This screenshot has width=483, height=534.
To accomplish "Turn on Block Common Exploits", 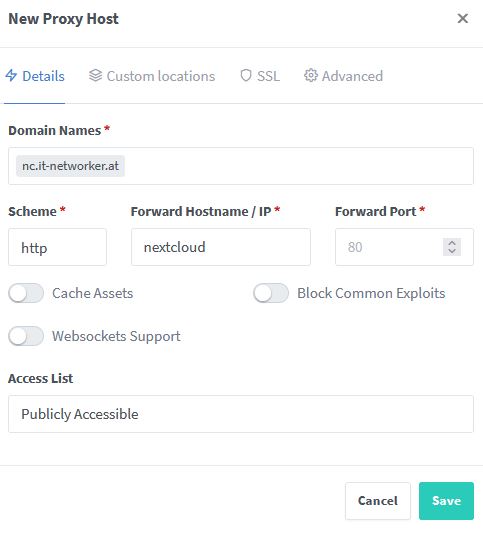I will [x=271, y=293].
